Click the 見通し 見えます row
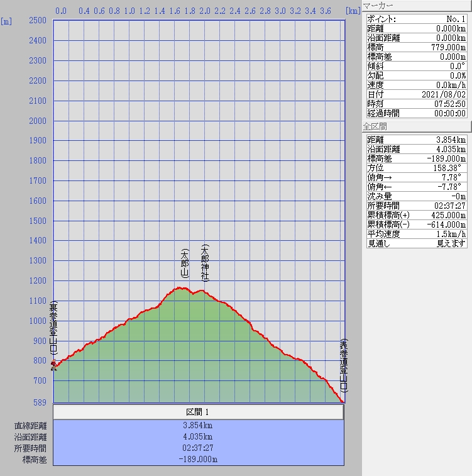Screen dimensions: 472x476 [x=416, y=243]
